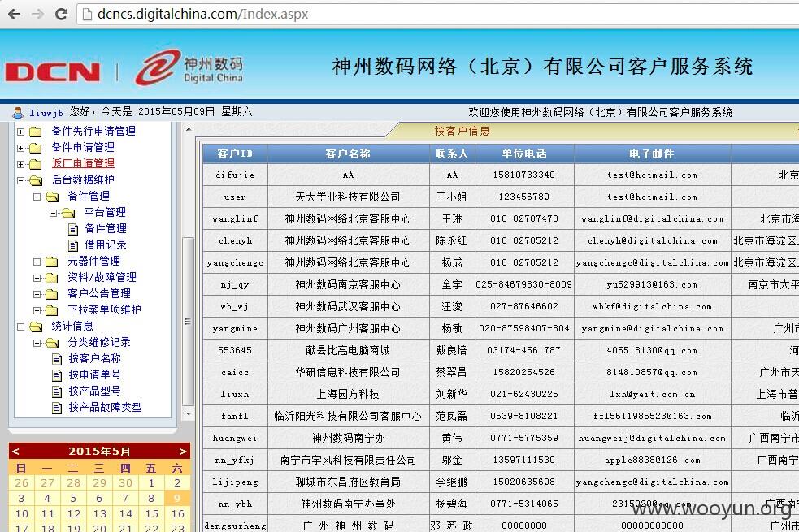Expand the 返厂申请管理 tree node
Image resolution: width=799 pixels, height=532 pixels.
point(20,164)
